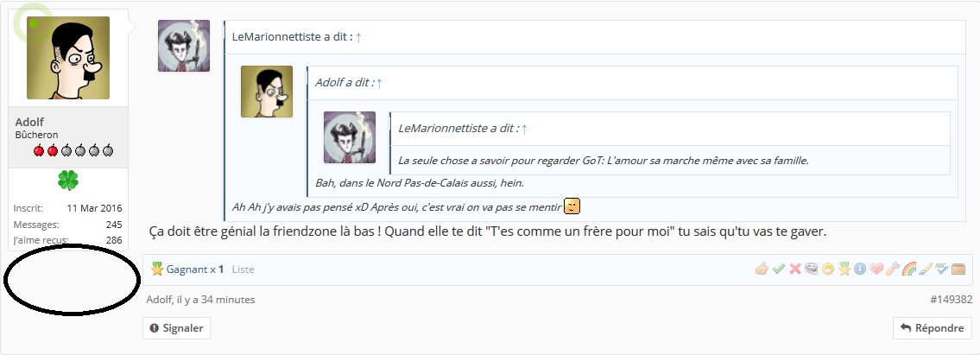Click the blue informative rating icon
980x355 pixels.
(x=860, y=269)
